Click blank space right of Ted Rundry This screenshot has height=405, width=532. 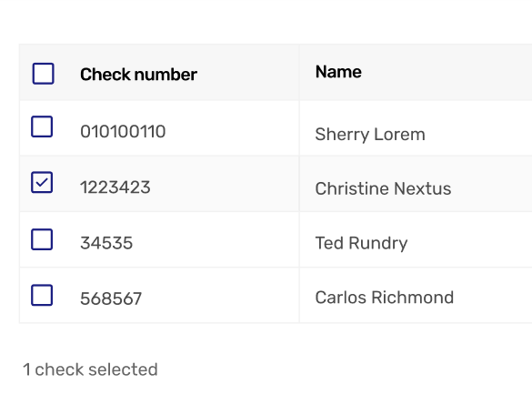pyautogui.click(x=470, y=239)
